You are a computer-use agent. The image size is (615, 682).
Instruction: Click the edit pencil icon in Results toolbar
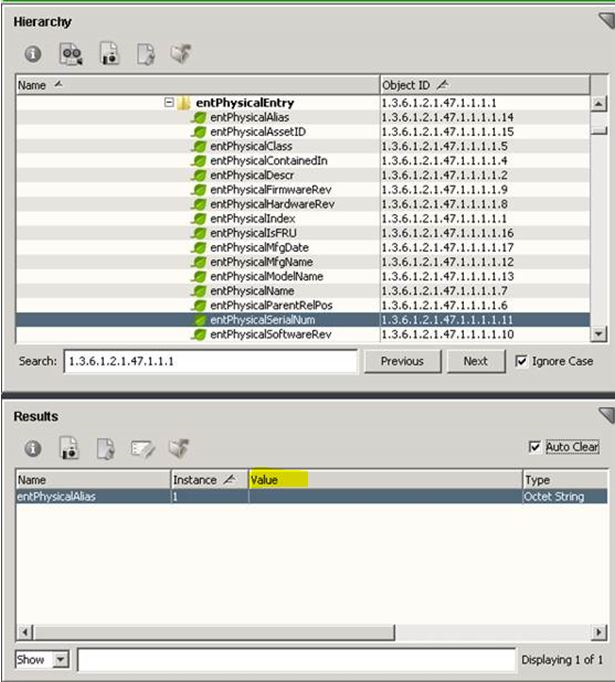pos(143,449)
